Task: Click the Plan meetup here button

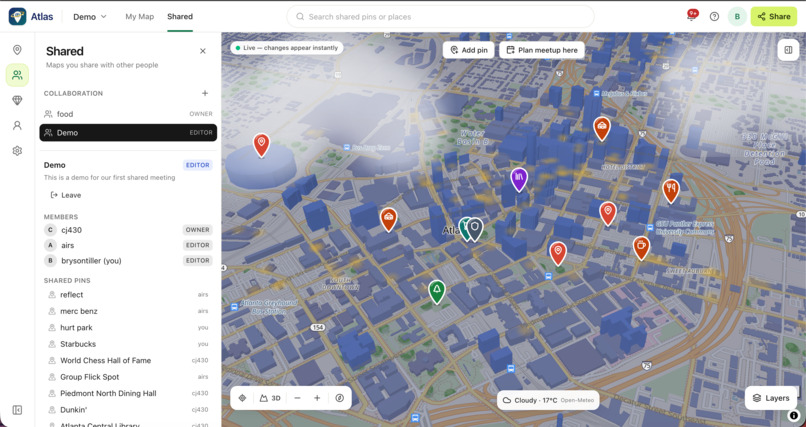Action: point(542,50)
